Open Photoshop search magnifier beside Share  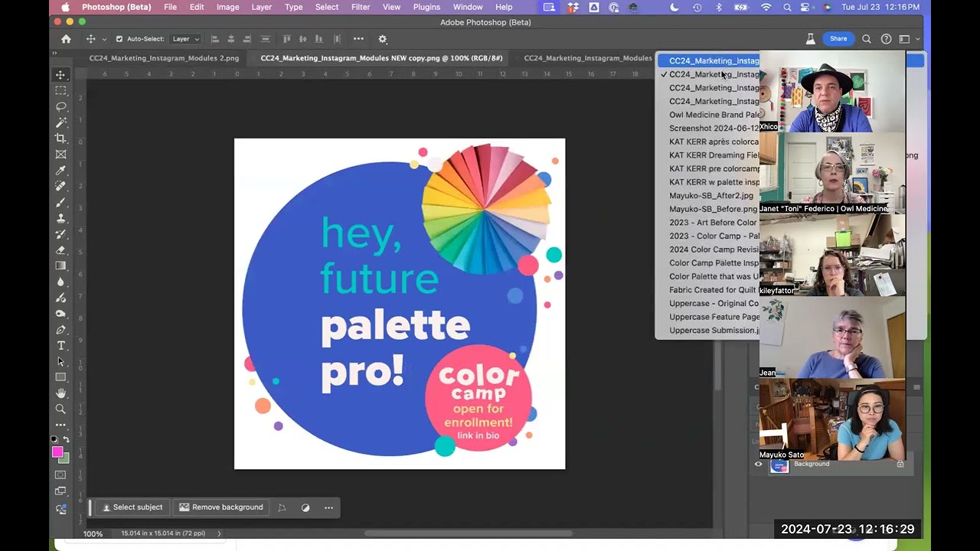[867, 39]
